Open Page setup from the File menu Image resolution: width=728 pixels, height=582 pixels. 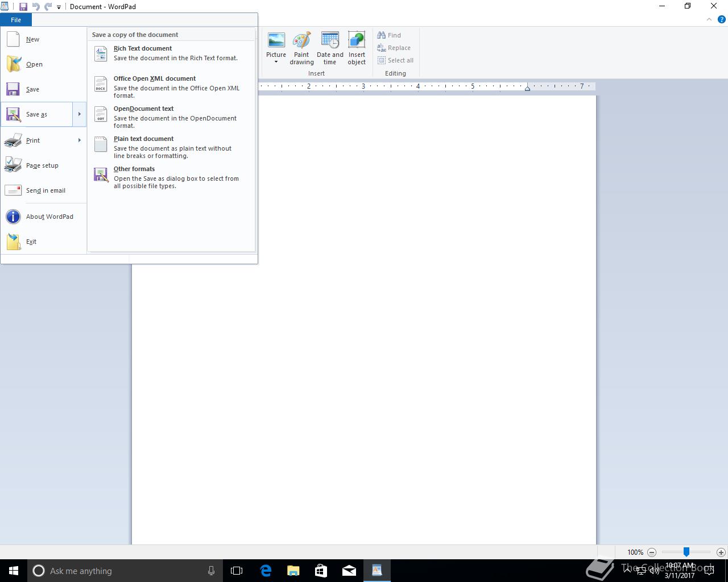43,165
